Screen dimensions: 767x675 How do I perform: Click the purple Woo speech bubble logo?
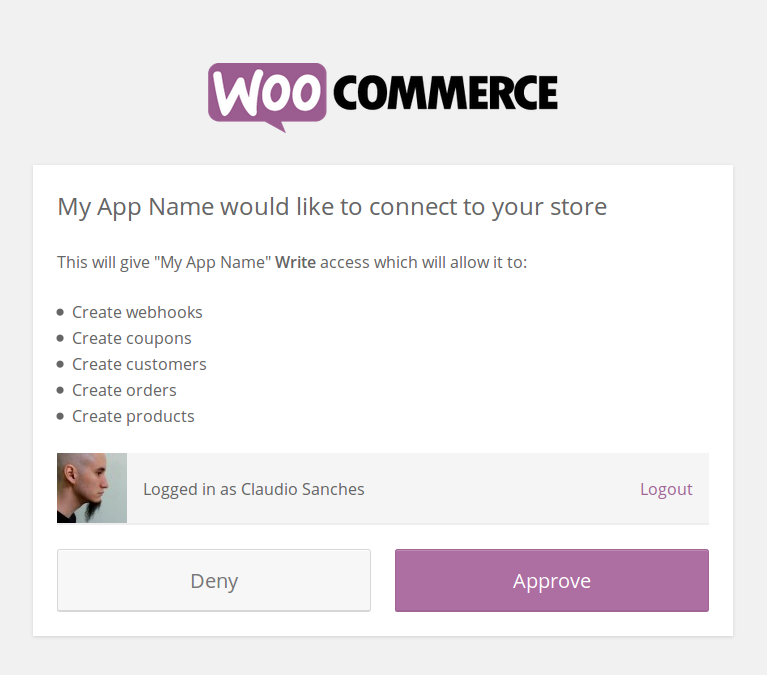click(x=267, y=95)
